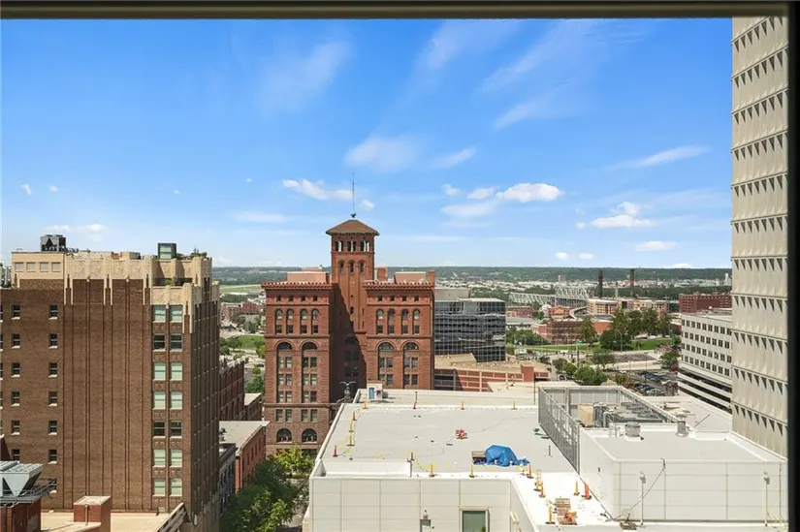Click the arched windows on the red brick tower
The height and width of the screenshot is (532, 800).
pyautogui.click(x=302, y=364)
